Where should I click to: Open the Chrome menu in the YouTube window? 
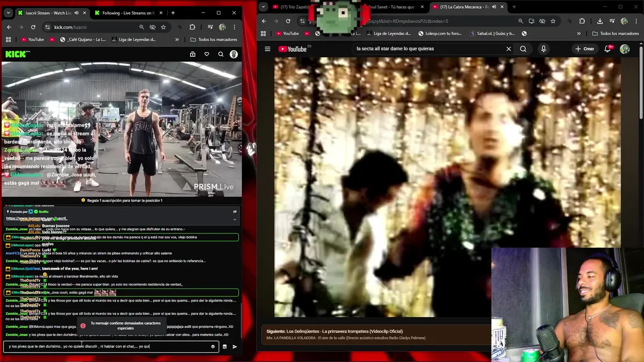pyautogui.click(x=636, y=21)
